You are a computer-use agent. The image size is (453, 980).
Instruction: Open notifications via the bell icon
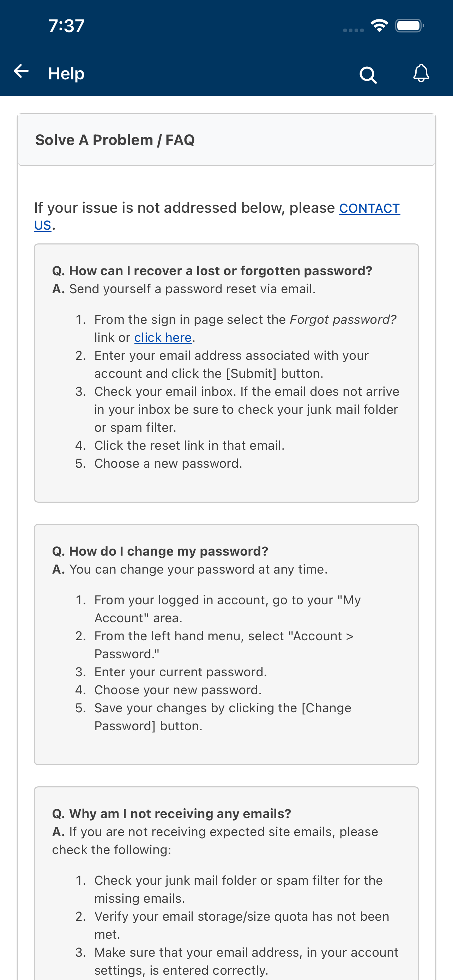coord(421,73)
